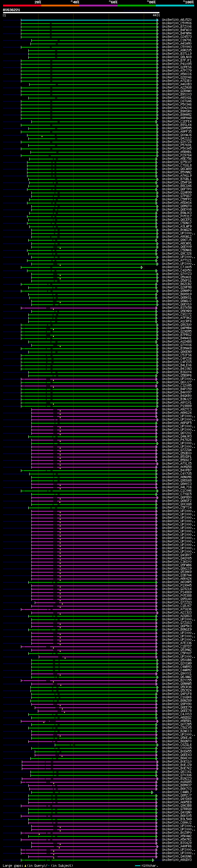Image resolution: width=197 pixels, height=868 pixels.
Task: Open hit UniRef100_P19945
Action: pos(177,585)
